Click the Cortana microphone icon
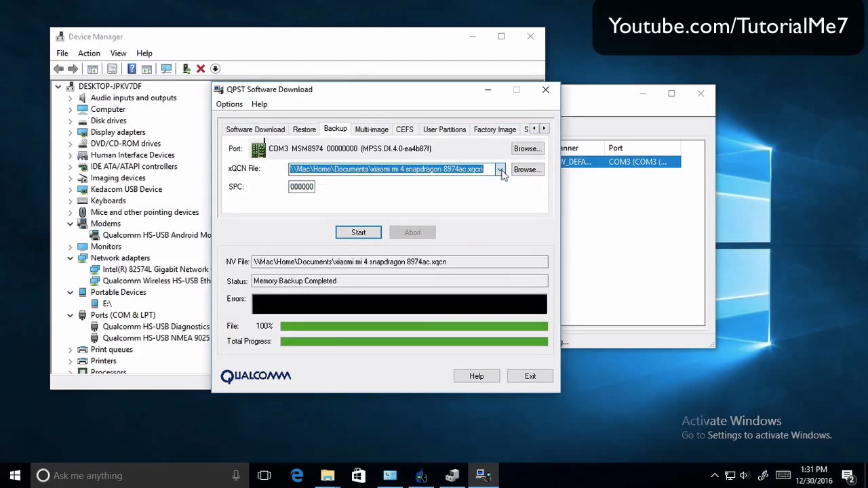 [x=236, y=475]
